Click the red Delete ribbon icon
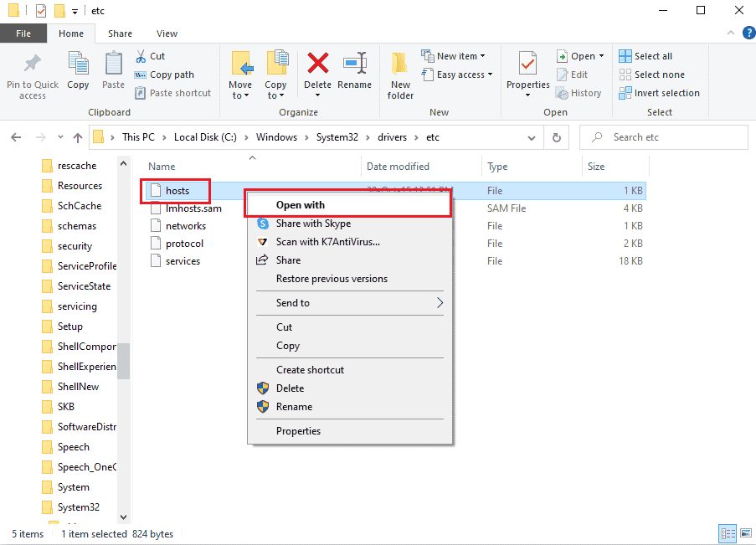Screen dimensions: 756x545 (318, 64)
